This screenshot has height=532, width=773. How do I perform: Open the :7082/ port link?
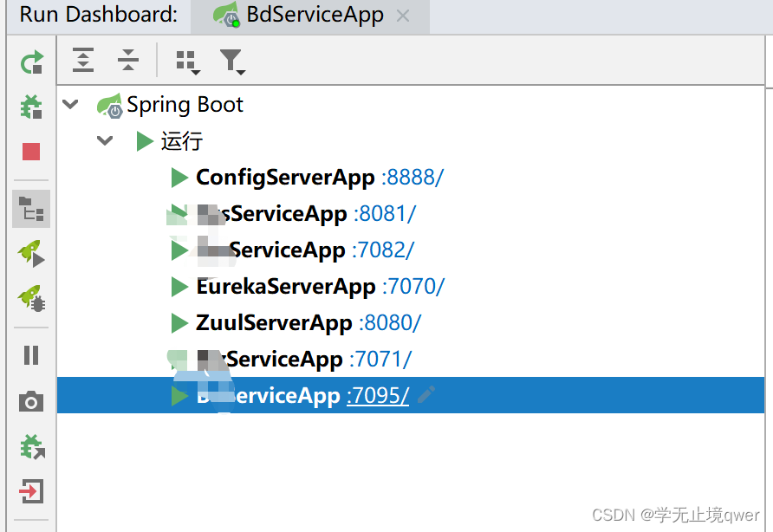tap(383, 250)
